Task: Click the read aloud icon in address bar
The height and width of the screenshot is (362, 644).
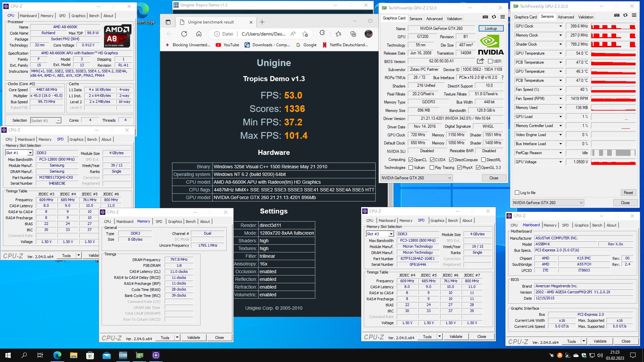Action: (x=293, y=34)
